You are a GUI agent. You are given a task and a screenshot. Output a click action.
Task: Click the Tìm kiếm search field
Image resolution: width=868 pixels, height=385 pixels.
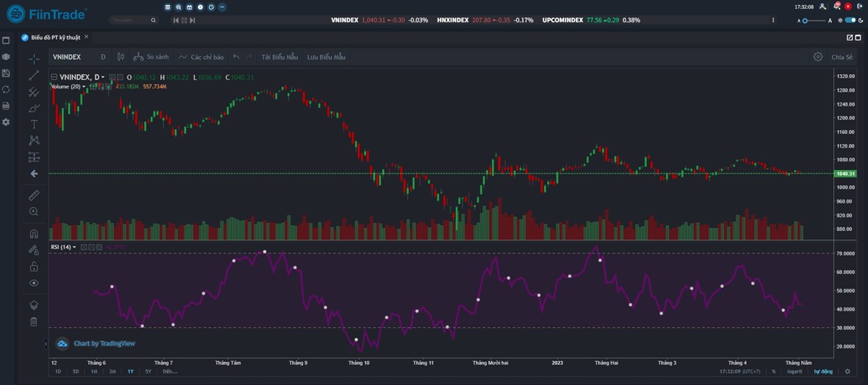click(x=133, y=20)
